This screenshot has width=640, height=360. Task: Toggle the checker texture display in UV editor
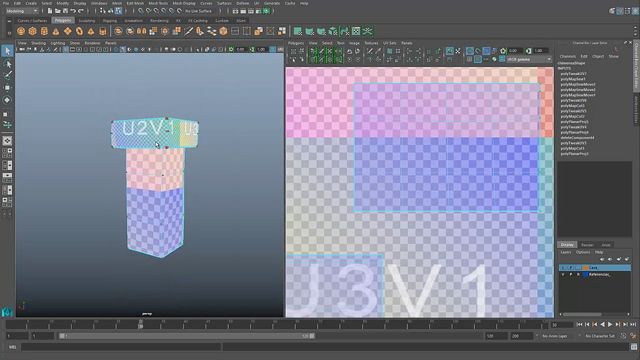486,51
